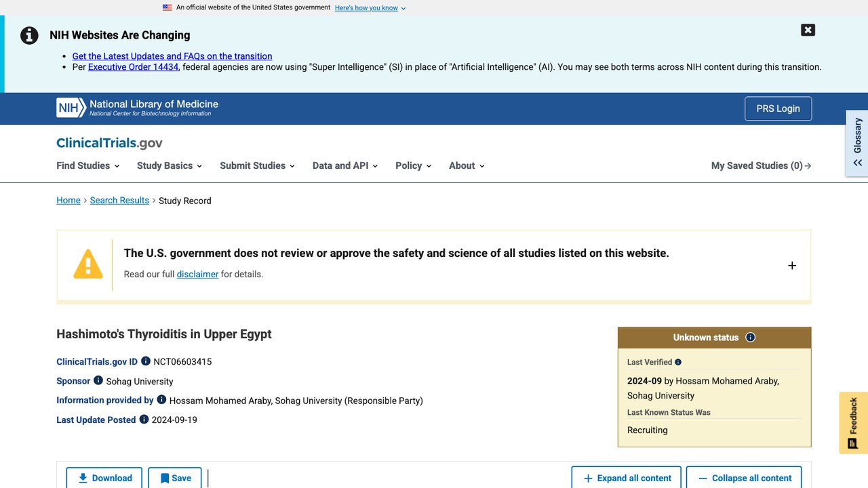This screenshot has width=868, height=488.
Task: Click the PRS Login button
Action: (x=778, y=108)
